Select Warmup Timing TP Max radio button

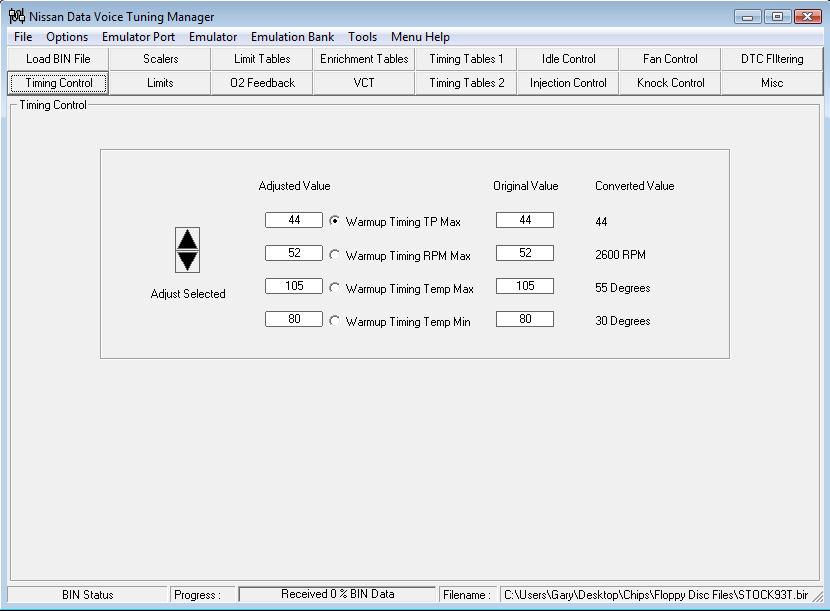[334, 221]
